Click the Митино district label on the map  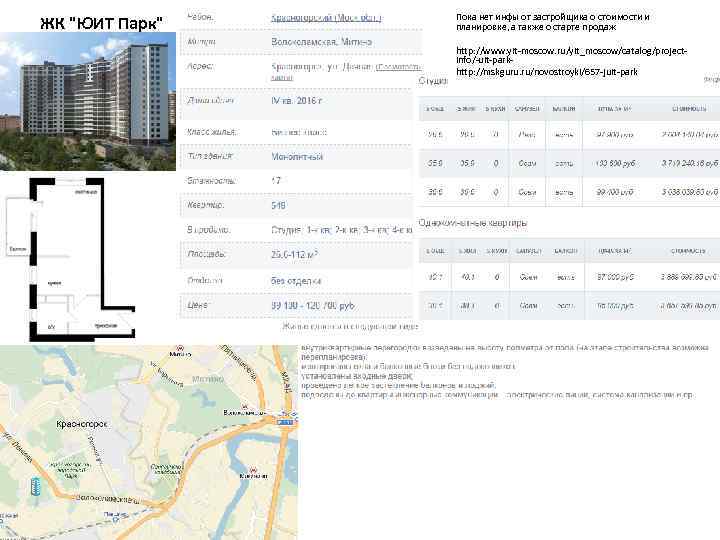[x=208, y=379]
